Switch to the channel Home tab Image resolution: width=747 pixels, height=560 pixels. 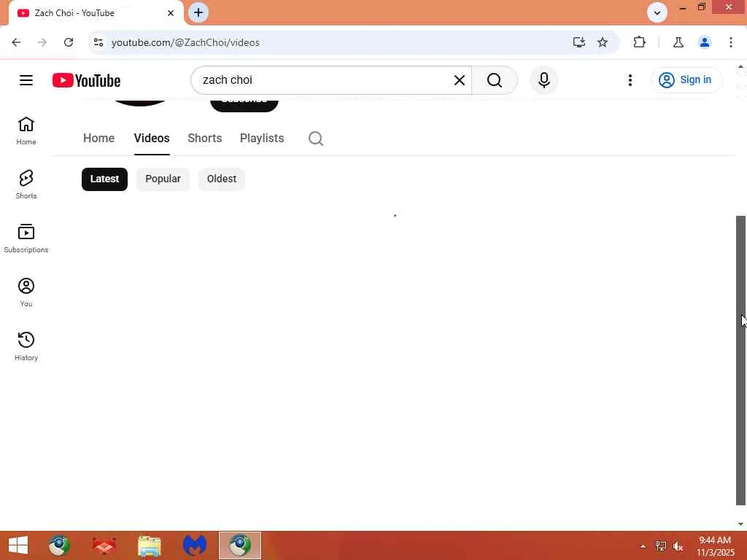click(x=98, y=138)
